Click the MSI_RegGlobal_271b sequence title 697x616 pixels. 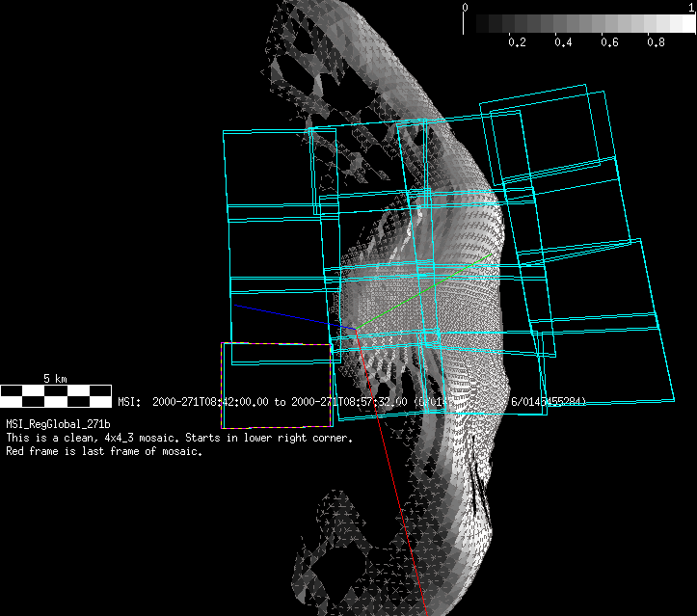pos(58,424)
